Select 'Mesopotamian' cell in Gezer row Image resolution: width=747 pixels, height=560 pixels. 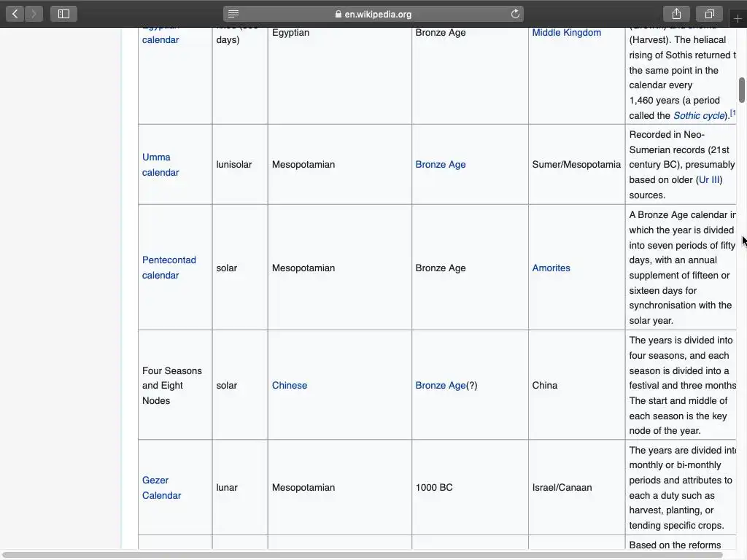coord(303,488)
